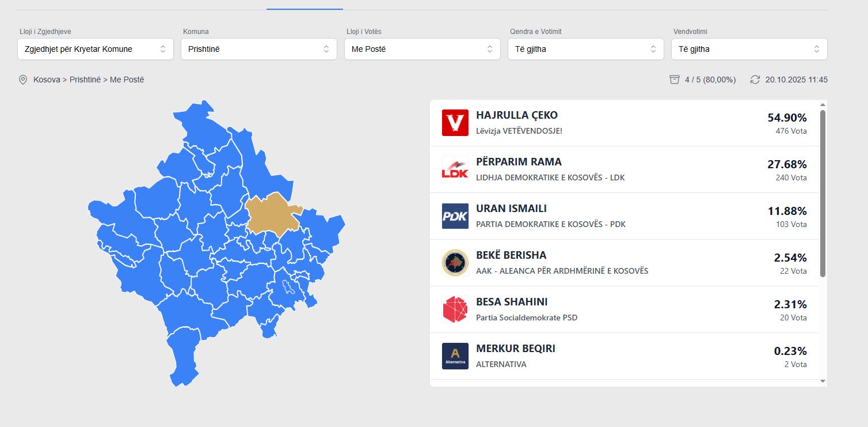Open the Komuna dropdown showing Prishtinë
Viewport: 868px width, 427px height.
click(x=259, y=49)
